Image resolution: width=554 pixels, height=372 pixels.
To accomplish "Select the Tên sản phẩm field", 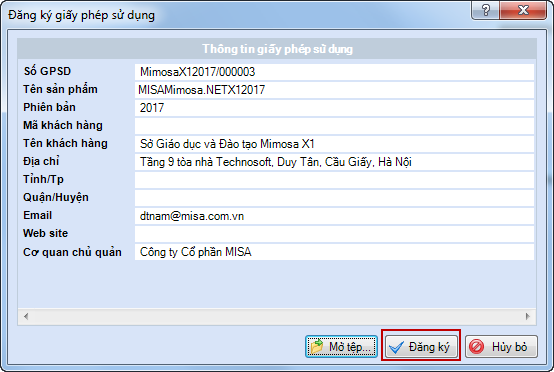I will [334, 90].
